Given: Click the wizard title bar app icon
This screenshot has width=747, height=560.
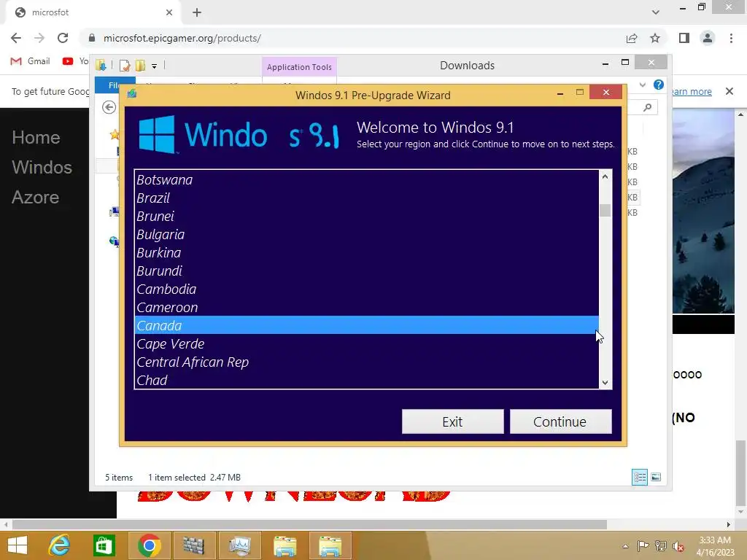Looking at the screenshot, I should point(132,93).
